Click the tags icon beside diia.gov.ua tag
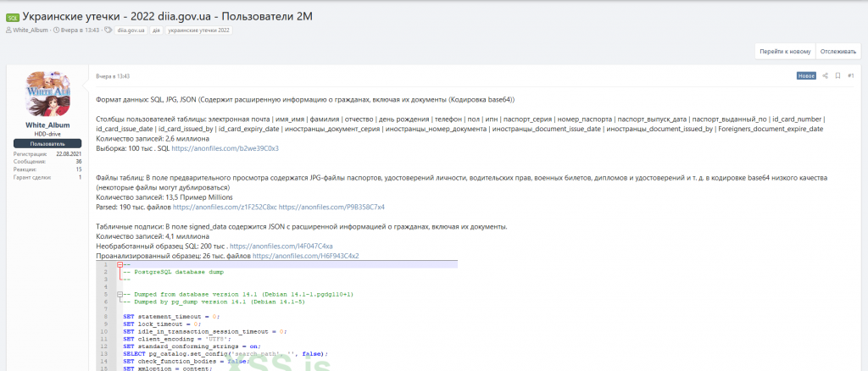This screenshot has height=371, width=868. 108,30
